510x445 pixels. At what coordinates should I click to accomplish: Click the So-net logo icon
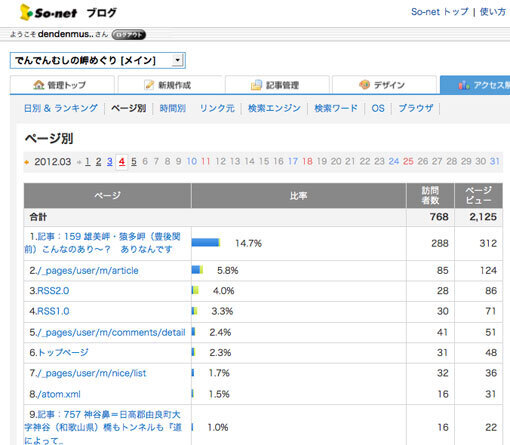26,12
